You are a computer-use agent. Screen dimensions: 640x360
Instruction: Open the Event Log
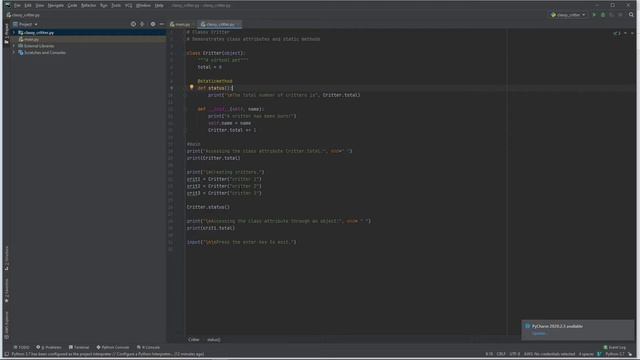(x=615, y=347)
